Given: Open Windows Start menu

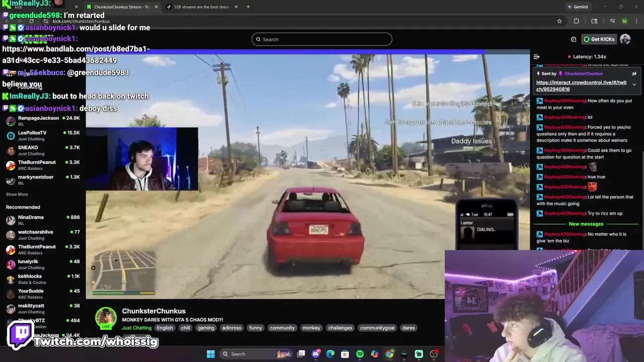Looking at the screenshot, I should point(211,354).
